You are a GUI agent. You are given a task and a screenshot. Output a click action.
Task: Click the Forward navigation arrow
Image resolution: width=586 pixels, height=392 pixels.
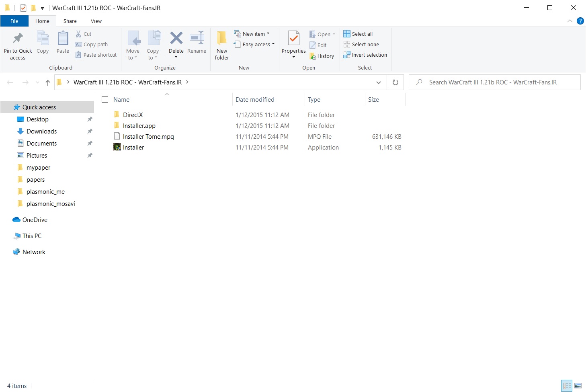pos(25,82)
